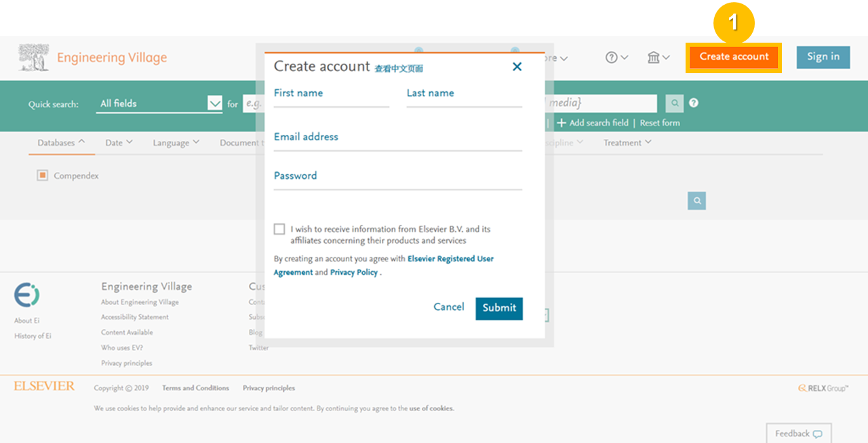The width and height of the screenshot is (868, 443).
Task: Click the Reset form link
Action: point(660,123)
